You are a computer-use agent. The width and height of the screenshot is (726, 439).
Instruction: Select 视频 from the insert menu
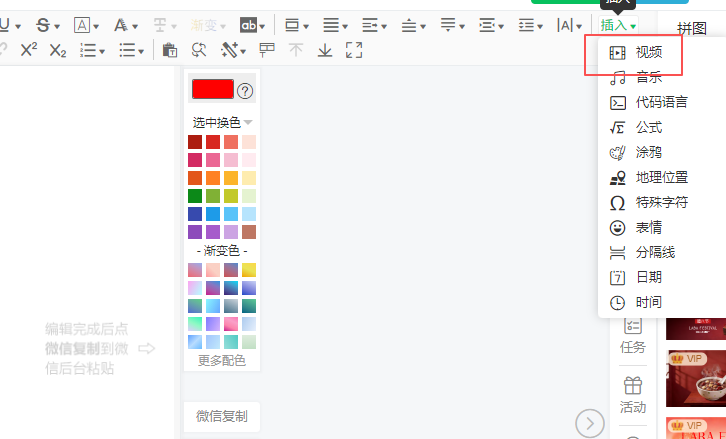[648, 52]
